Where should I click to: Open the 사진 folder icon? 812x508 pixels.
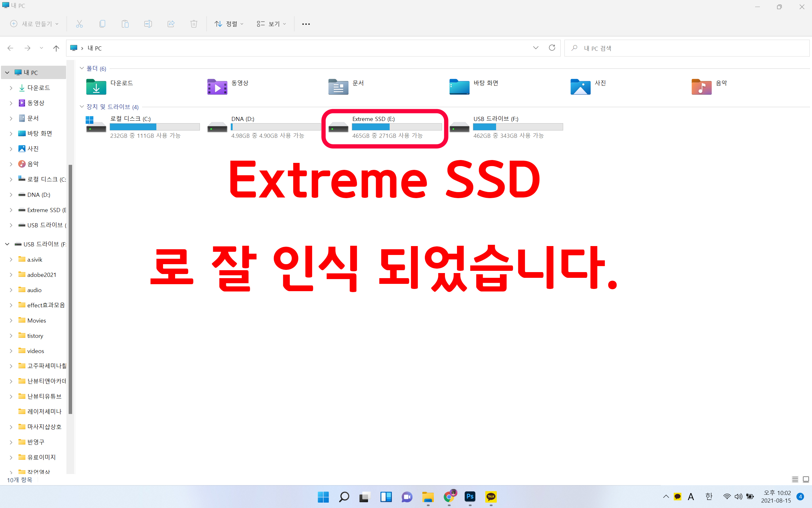(x=580, y=87)
